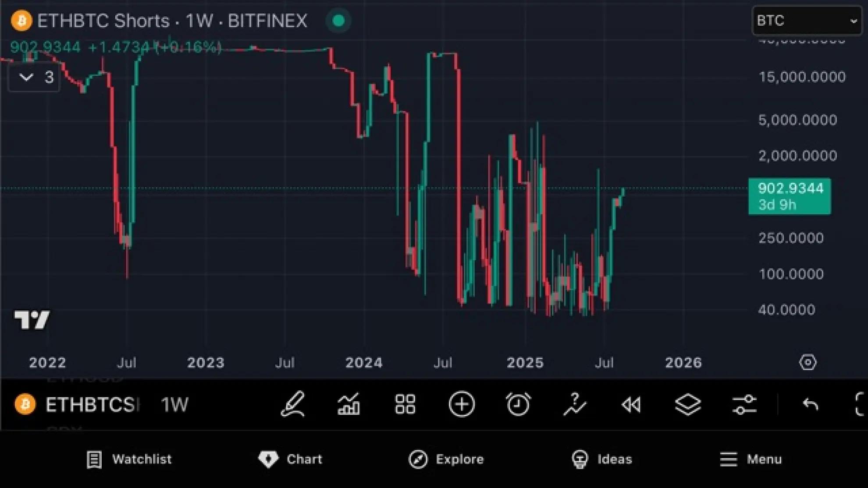The image size is (868, 488).
Task: Toggle the green market status dot
Action: [338, 21]
